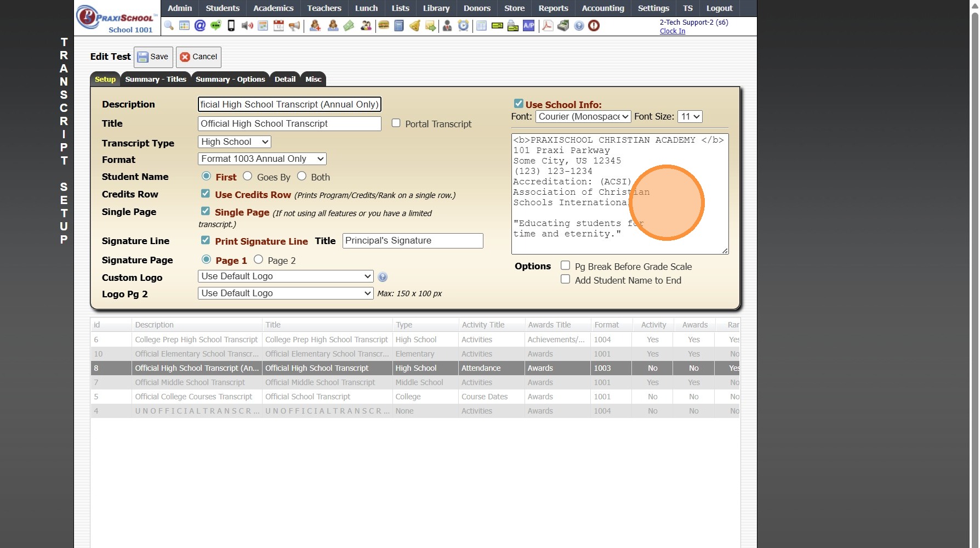Switch to the Summary - Titles tab

[156, 80]
